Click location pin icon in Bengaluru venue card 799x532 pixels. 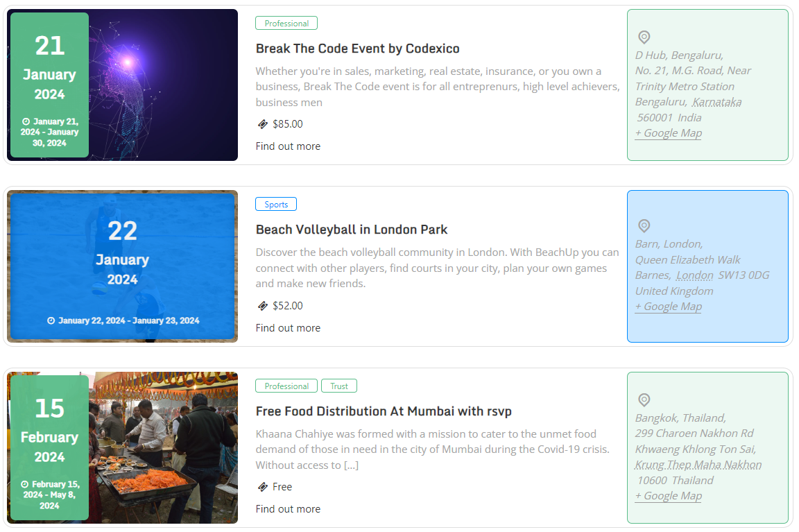[644, 37]
